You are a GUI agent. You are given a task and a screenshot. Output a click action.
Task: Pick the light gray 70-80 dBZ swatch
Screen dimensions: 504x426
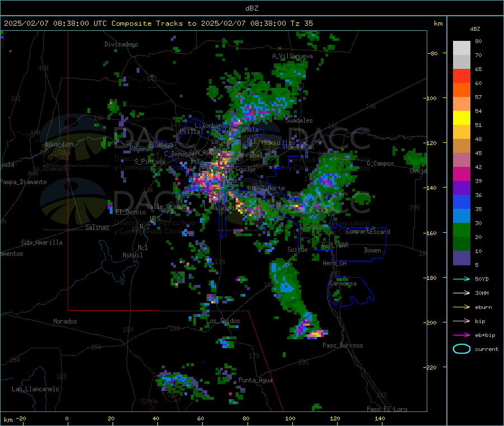coord(461,48)
